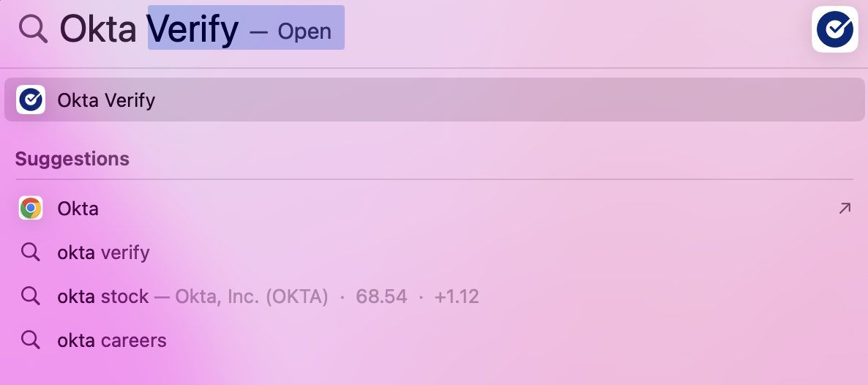The image size is (868, 385).
Task: Click the +1.12 stock change value
Action: tap(456, 296)
